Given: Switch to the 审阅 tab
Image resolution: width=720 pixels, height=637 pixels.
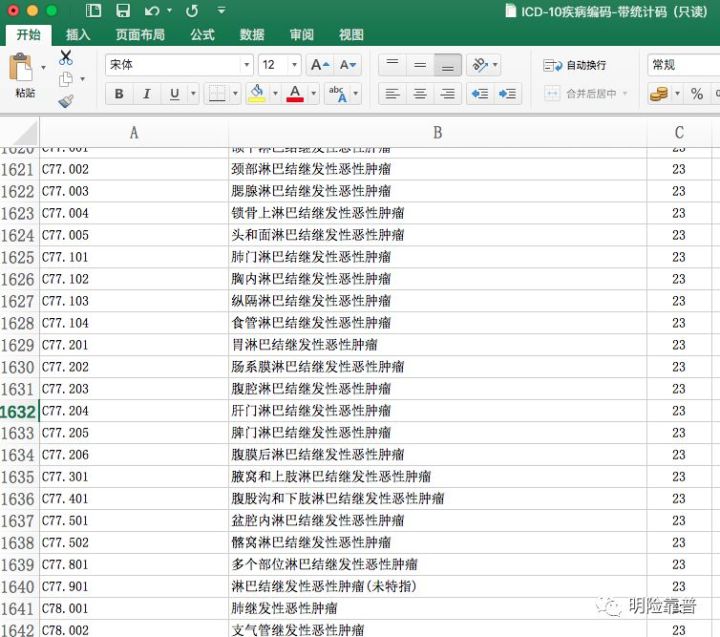Looking at the screenshot, I should pyautogui.click(x=301, y=34).
